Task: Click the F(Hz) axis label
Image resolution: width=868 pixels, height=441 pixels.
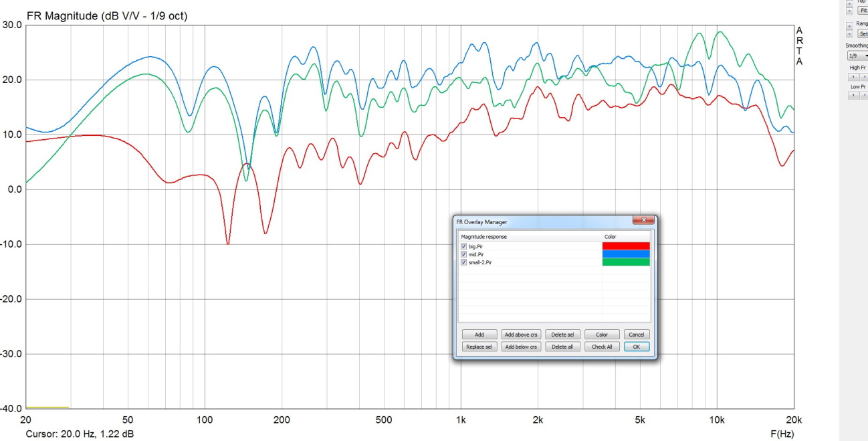Action: 782,434
